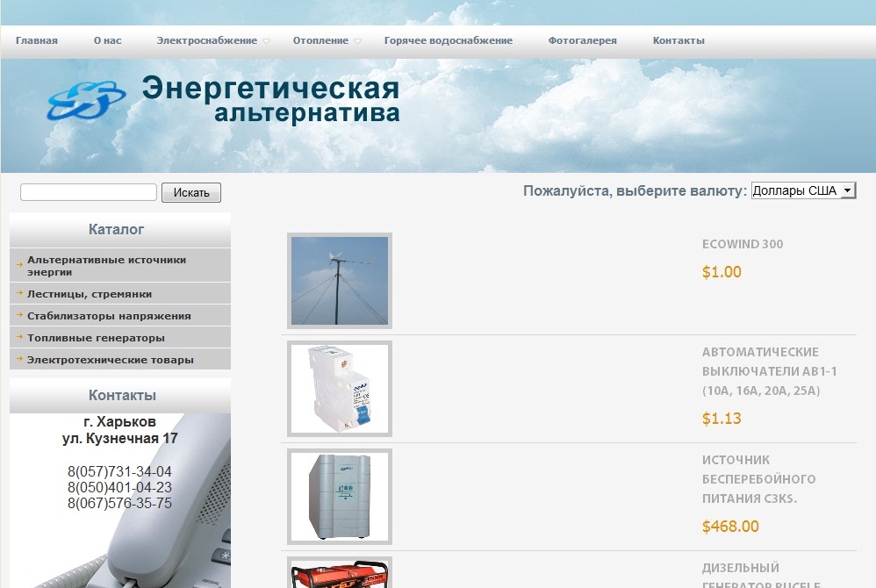The width and height of the screenshot is (876, 588).
Task: Select the Контакты menu item
Action: pyautogui.click(x=678, y=39)
